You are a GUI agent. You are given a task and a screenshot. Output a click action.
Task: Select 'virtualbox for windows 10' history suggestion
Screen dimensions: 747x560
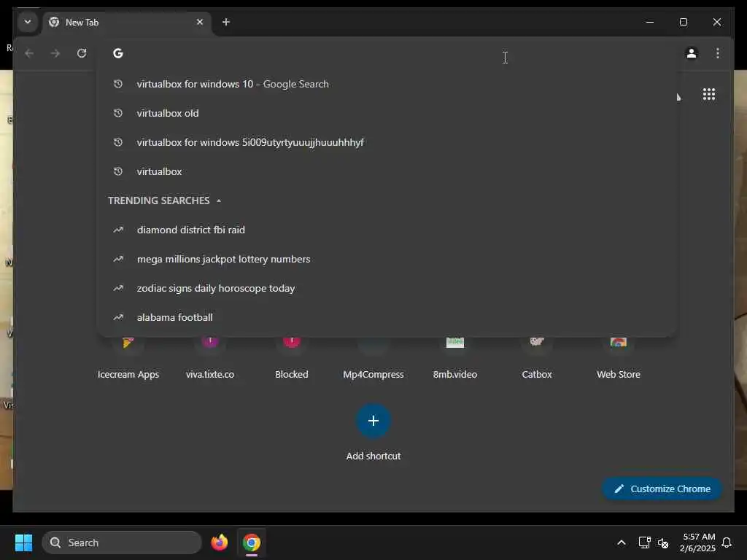pos(386,85)
